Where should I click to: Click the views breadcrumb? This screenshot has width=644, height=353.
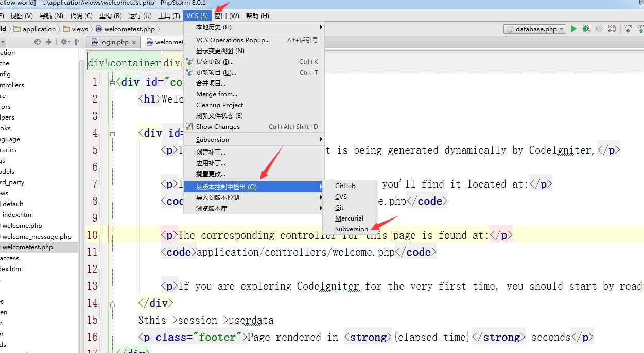(x=80, y=29)
